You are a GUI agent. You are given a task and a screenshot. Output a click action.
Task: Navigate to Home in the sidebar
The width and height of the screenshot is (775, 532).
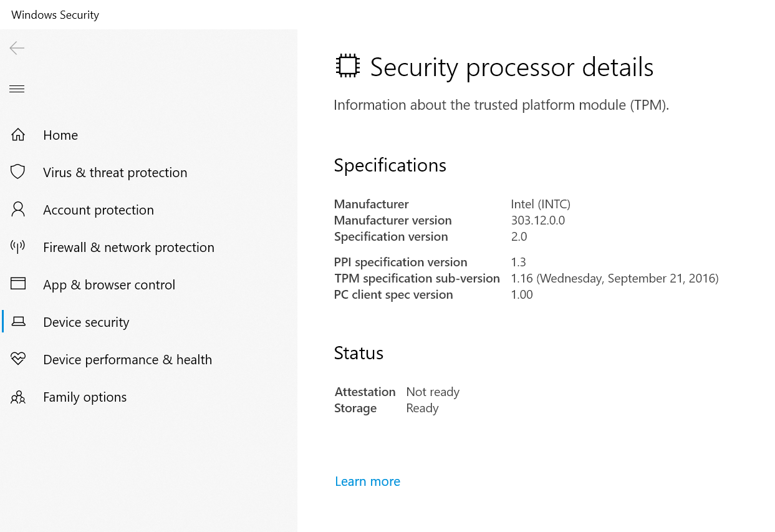point(60,135)
